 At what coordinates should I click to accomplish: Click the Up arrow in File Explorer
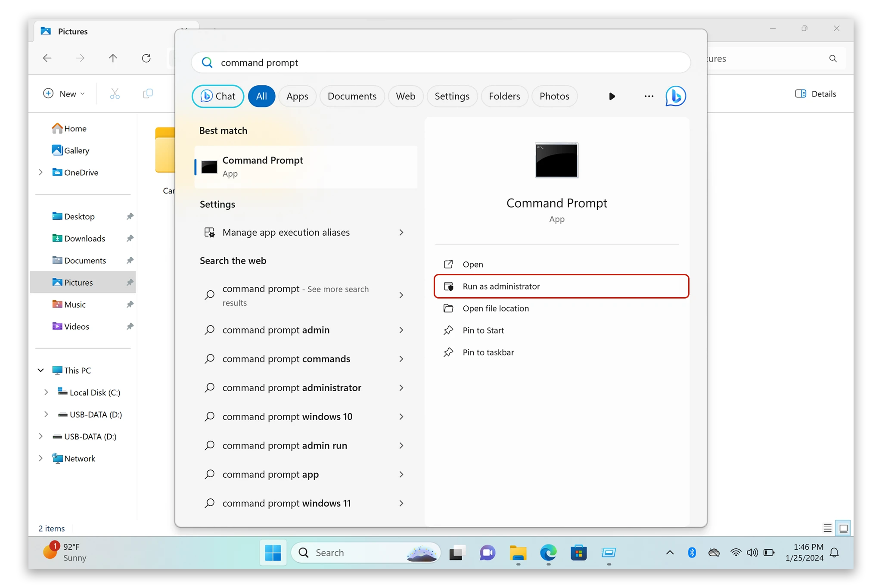(x=113, y=58)
